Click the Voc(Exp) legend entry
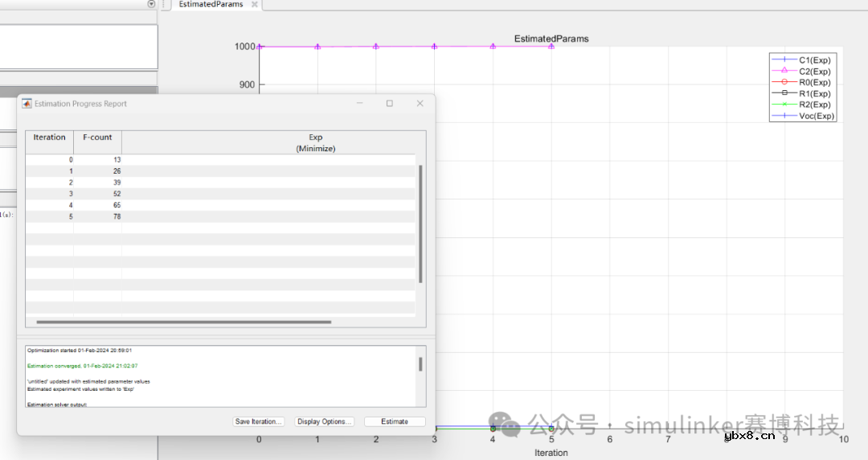 pyautogui.click(x=803, y=116)
